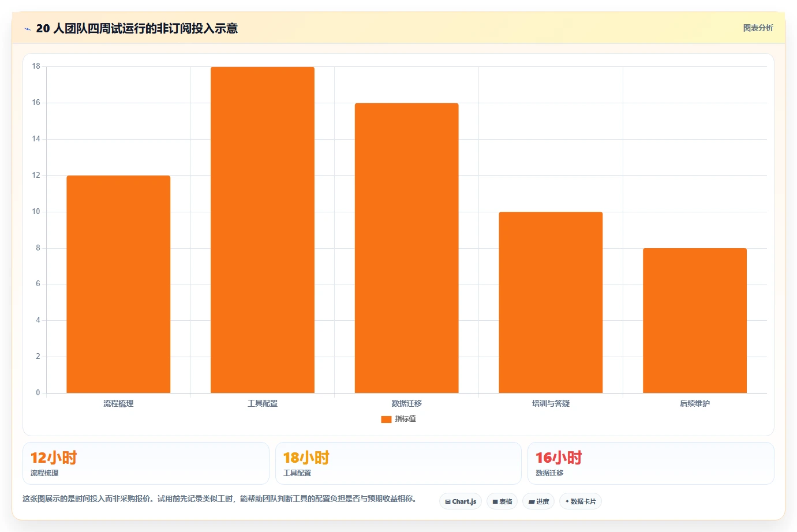Click the Chart.js tag chip
Image resolution: width=797 pixels, height=532 pixels.
pos(461,501)
